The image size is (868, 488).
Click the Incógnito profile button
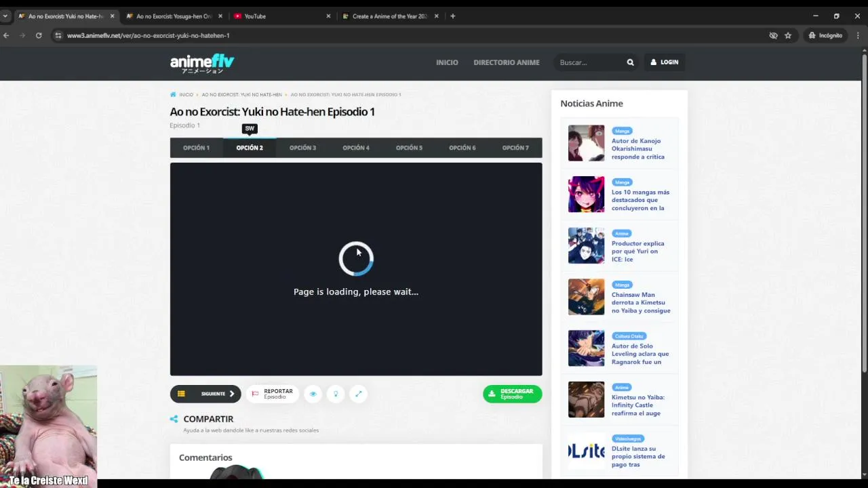825,35
